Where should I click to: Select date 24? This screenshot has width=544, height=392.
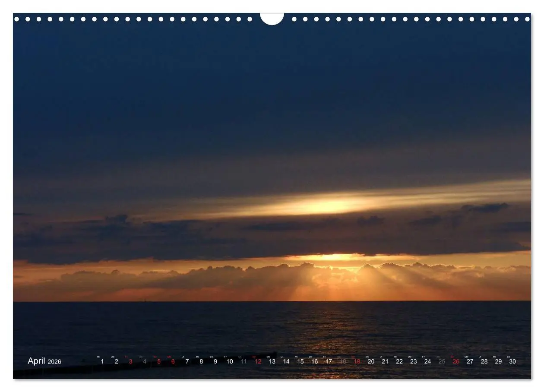(x=427, y=361)
